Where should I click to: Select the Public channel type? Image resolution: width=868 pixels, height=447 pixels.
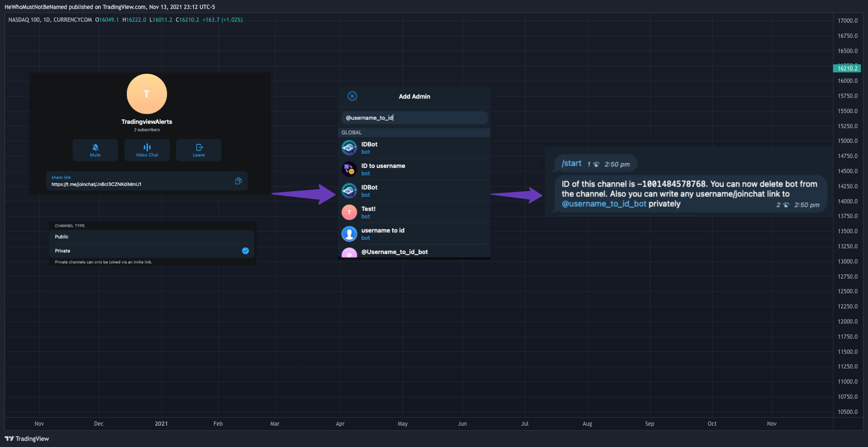152,237
